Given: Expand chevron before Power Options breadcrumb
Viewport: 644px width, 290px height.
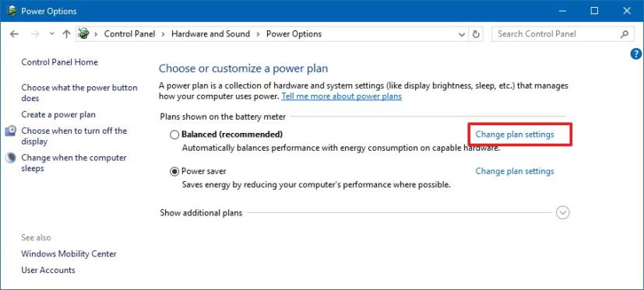Looking at the screenshot, I should coord(258,34).
